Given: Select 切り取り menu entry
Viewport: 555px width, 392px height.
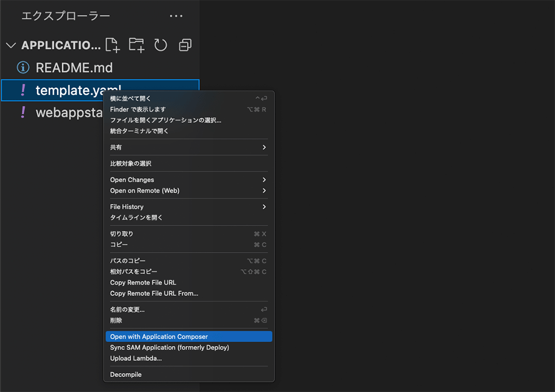Looking at the screenshot, I should [x=189, y=234].
